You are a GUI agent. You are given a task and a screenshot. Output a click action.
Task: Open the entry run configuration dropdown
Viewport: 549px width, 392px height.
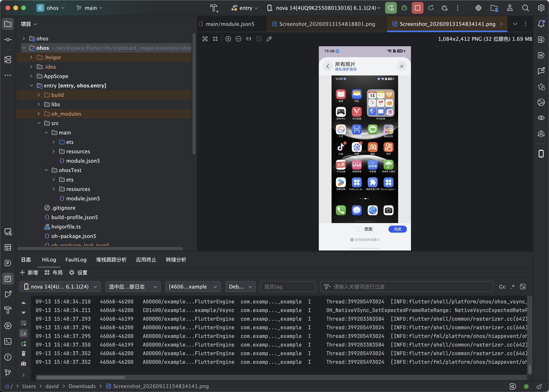[244, 8]
